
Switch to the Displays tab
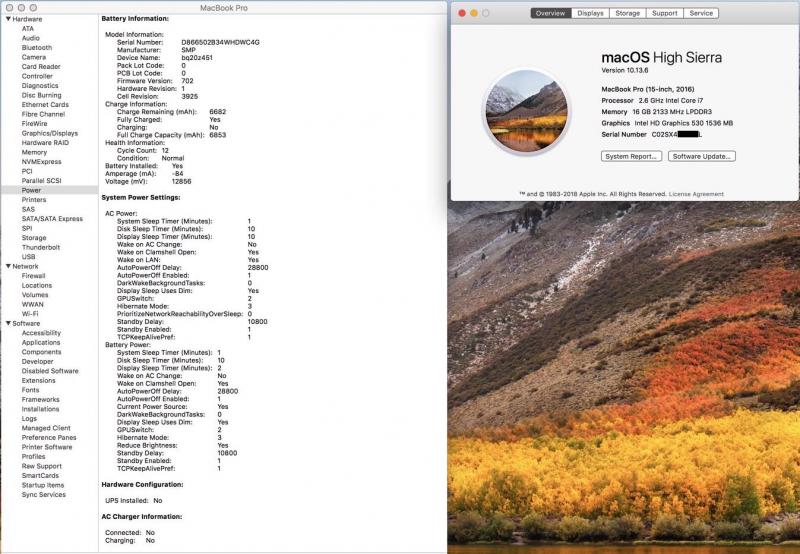pyautogui.click(x=590, y=13)
